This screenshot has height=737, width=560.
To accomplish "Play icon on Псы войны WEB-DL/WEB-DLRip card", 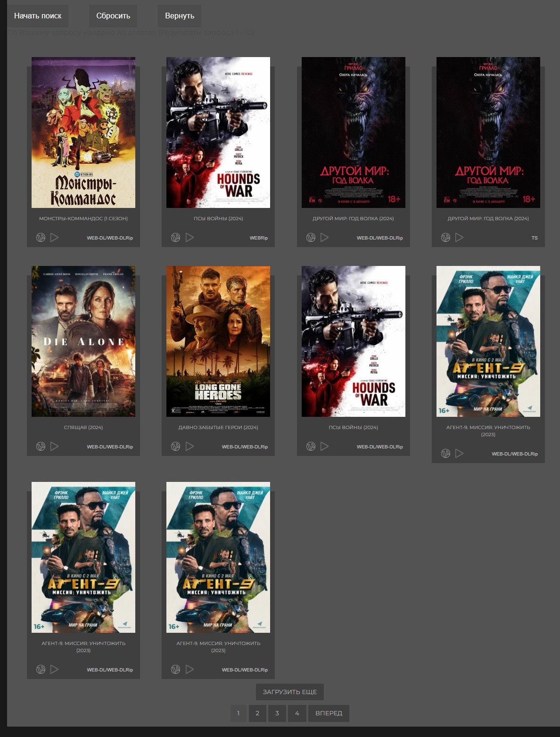I will pyautogui.click(x=325, y=447).
